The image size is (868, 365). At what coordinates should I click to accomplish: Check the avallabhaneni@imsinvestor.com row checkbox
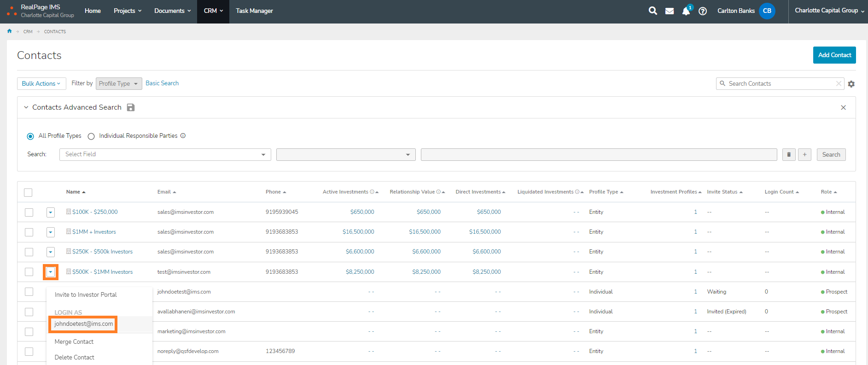(29, 312)
